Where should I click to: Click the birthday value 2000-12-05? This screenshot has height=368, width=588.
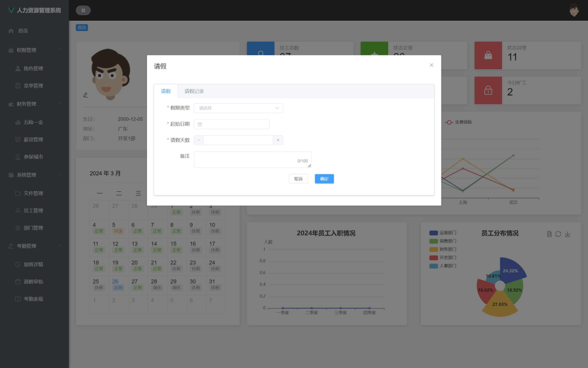(130, 119)
